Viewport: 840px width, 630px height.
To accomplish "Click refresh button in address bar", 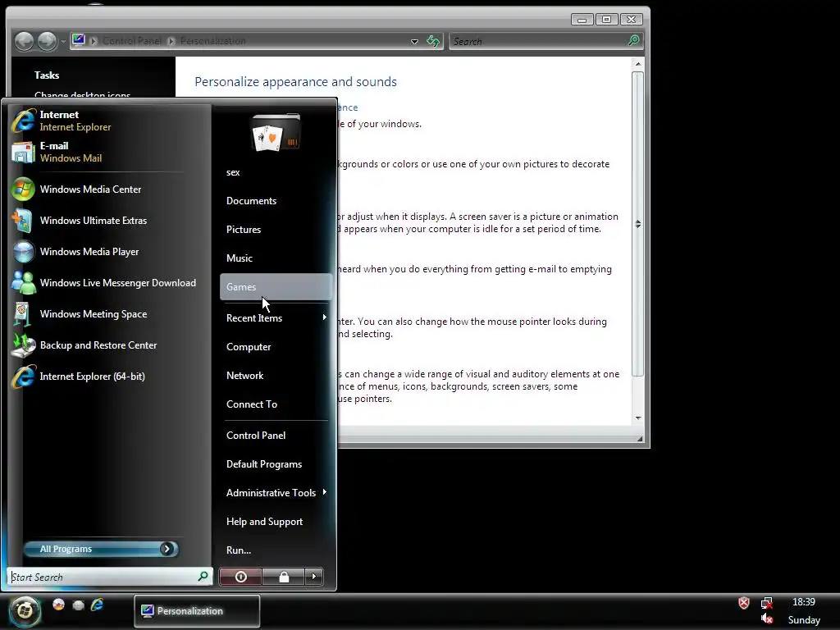I will click(433, 41).
